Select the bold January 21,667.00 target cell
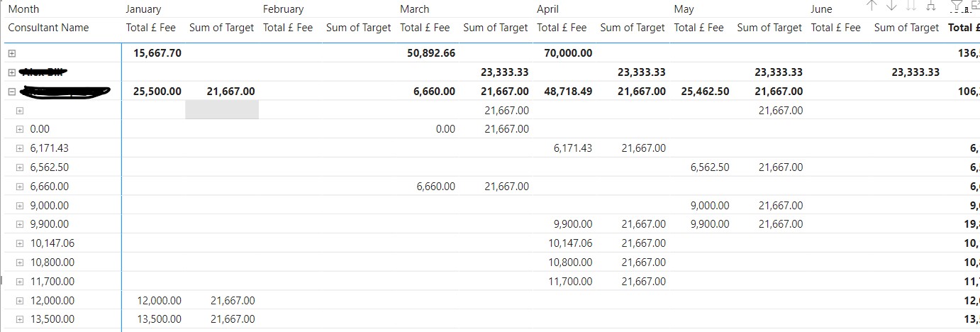Screen dimensions: 980x332 (230, 92)
